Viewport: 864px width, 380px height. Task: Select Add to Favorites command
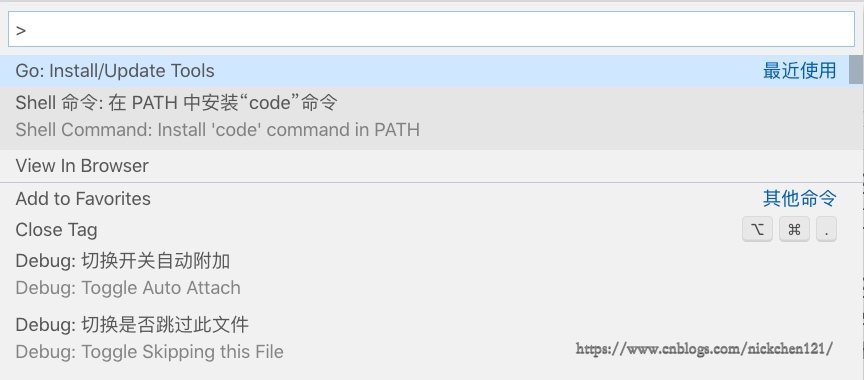point(424,198)
